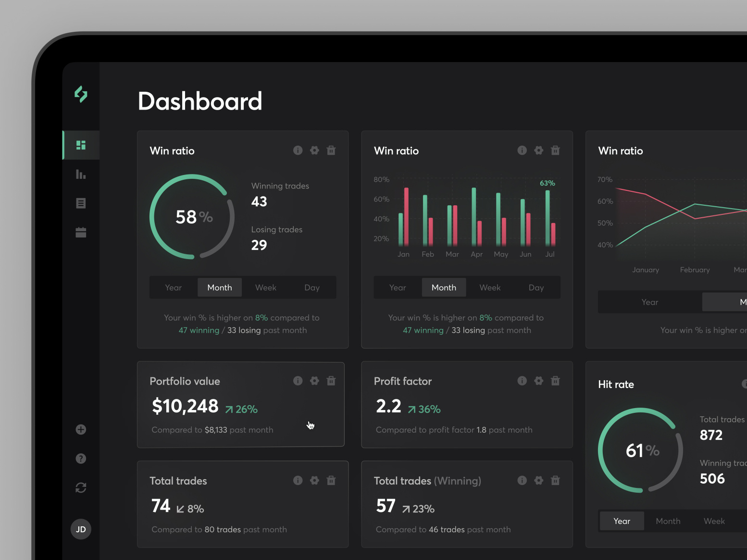Open help via the question mark icon
The height and width of the screenshot is (560, 747).
80,458
